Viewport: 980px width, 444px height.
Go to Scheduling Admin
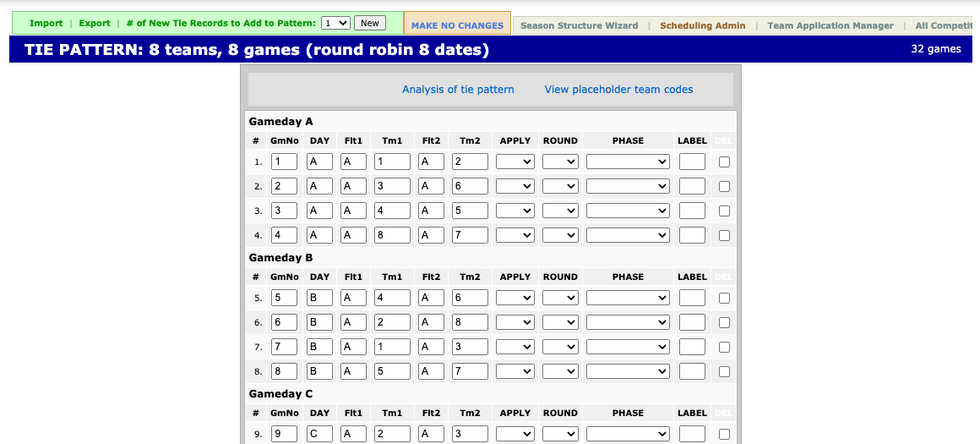pos(702,25)
